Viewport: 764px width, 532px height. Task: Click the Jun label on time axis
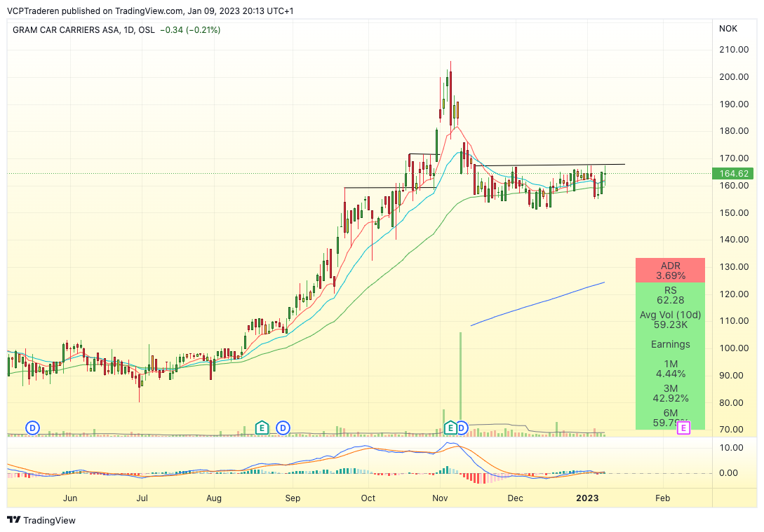[70, 498]
